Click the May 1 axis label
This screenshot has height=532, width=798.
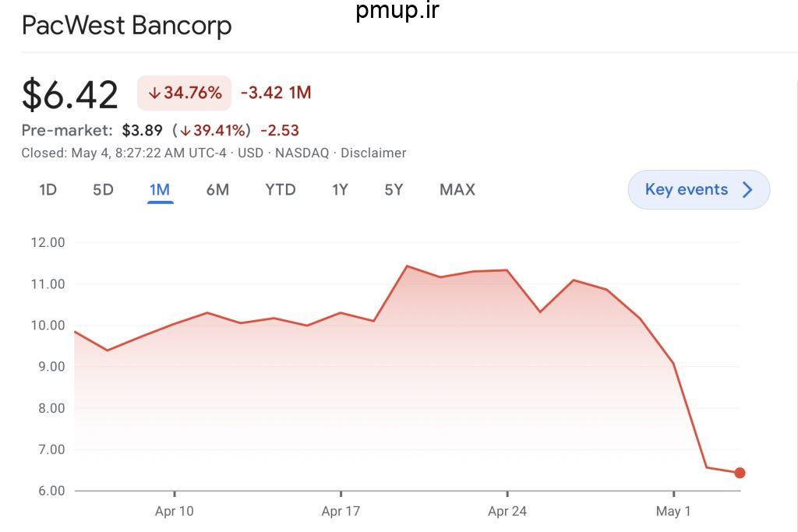pos(673,511)
